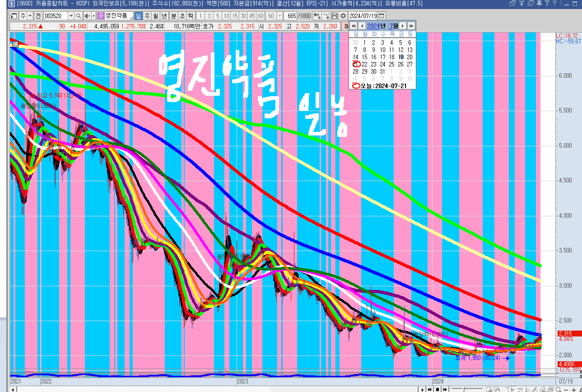
Task: Click the 전 button before the stock code
Action: tap(38, 16)
